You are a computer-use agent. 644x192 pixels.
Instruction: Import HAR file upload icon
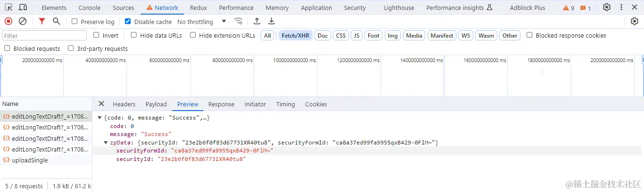[x=257, y=21]
